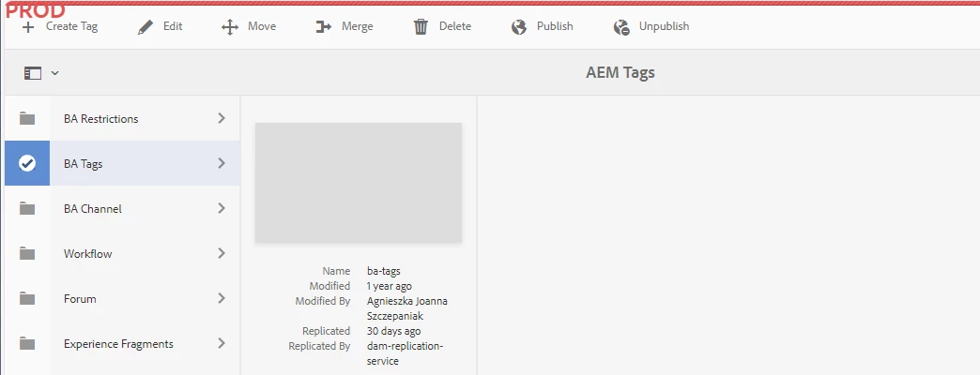Select the BA Restrictions row label
980x375 pixels.
[x=100, y=118]
